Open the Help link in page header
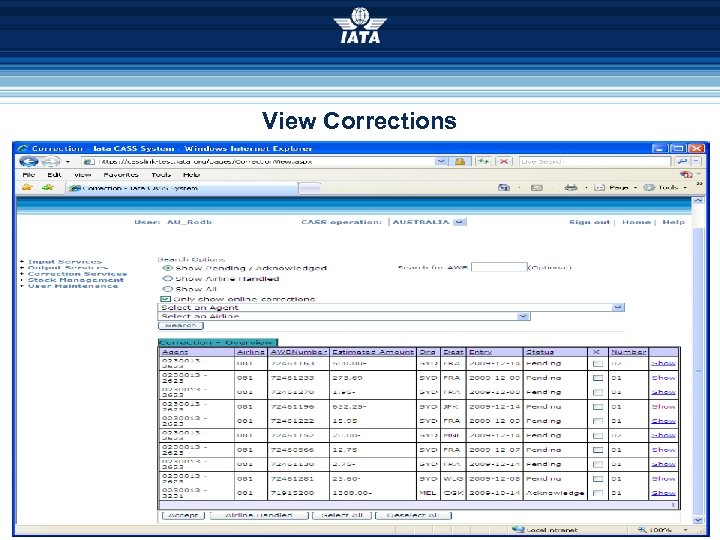The image size is (720, 540). pos(673,222)
